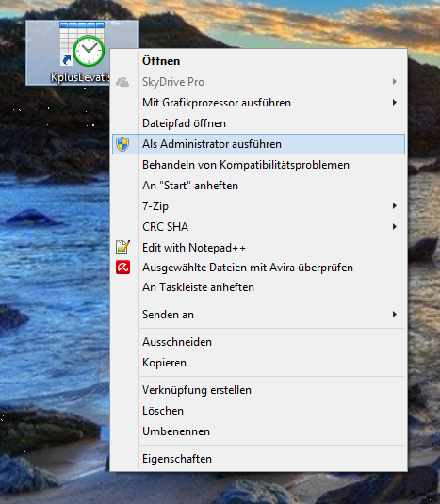Click the admin shield icon
This screenshot has width=440, height=504.
(122, 144)
